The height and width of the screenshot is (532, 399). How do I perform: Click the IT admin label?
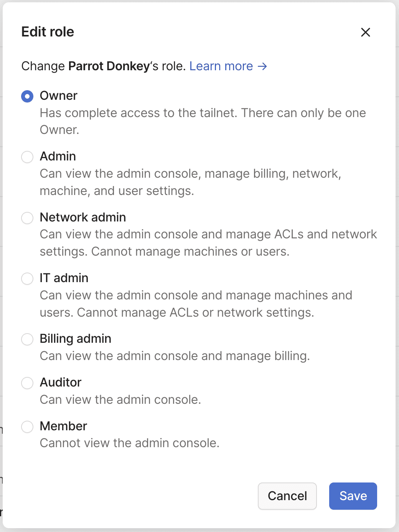click(64, 278)
